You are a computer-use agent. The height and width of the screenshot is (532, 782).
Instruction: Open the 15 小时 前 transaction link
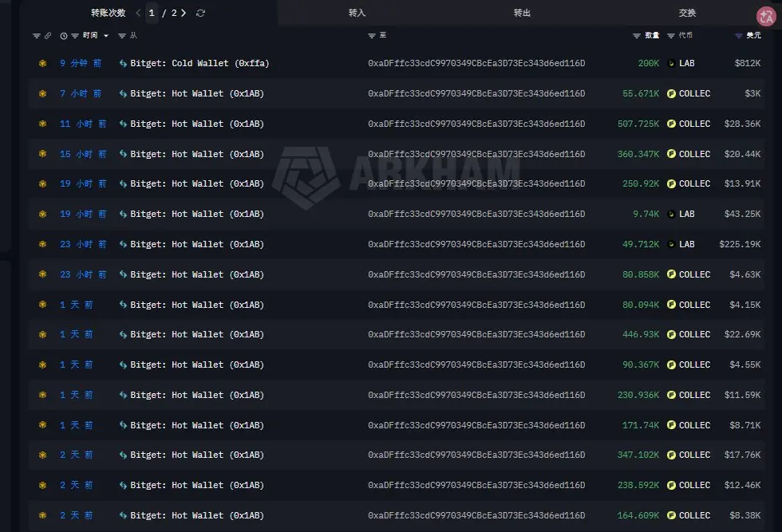click(x=83, y=154)
